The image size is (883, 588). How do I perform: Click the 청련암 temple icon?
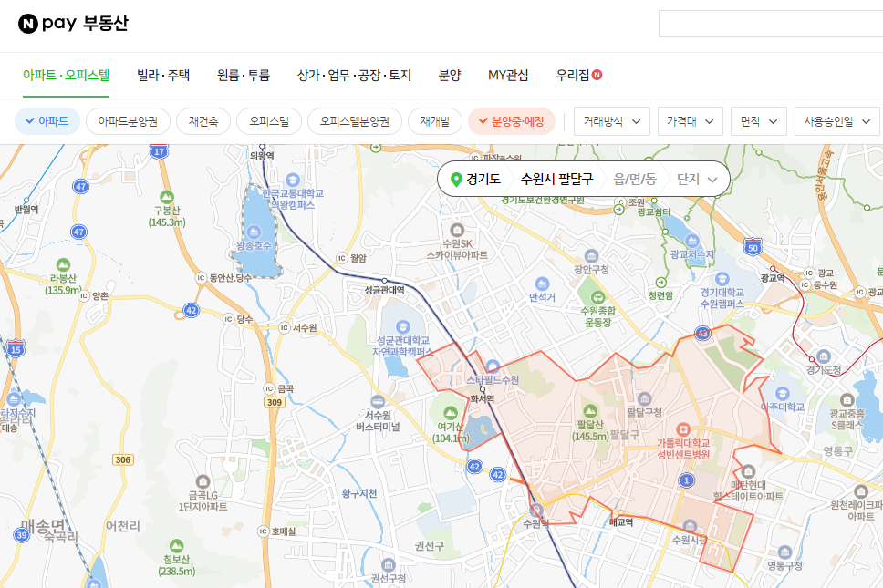click(x=660, y=283)
